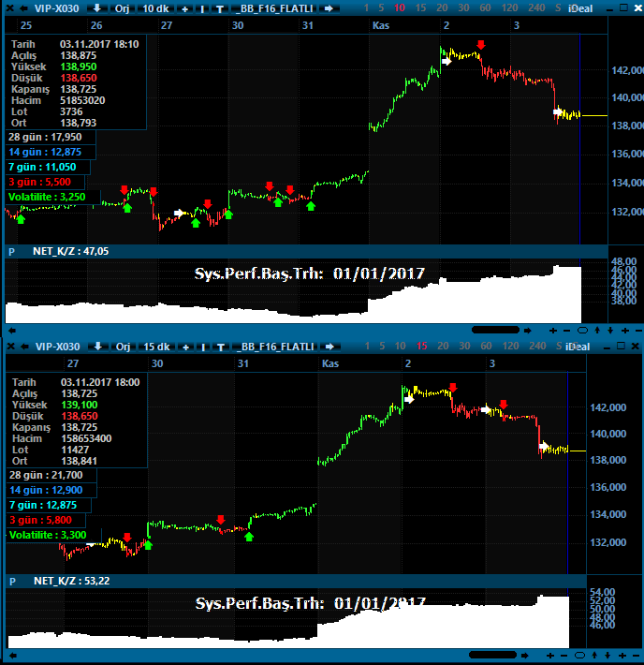Click the 15 dk chart horizontal scrollbar thumb
Image resolution: width=644 pixels, height=665 pixels.
(492, 655)
